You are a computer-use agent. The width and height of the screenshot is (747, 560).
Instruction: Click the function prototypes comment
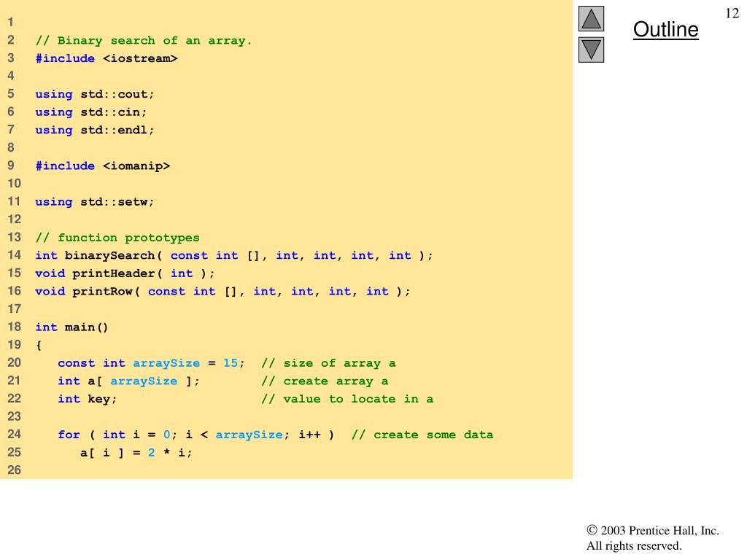pyautogui.click(x=117, y=238)
